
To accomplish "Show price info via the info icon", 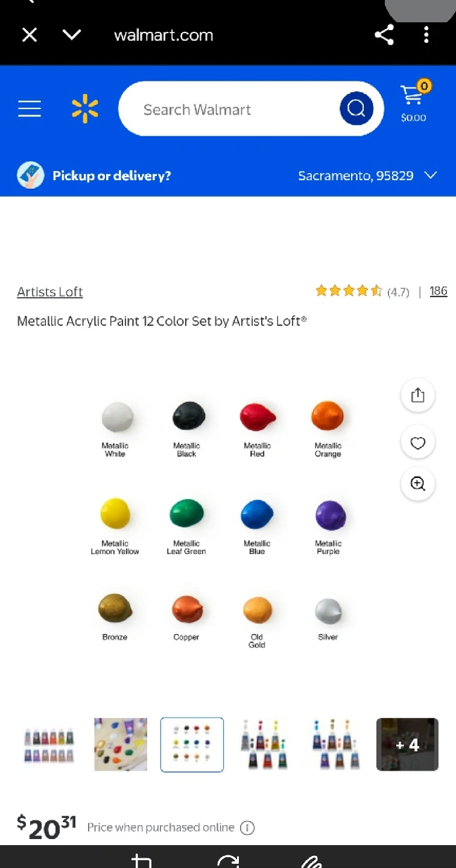I will click(x=247, y=828).
